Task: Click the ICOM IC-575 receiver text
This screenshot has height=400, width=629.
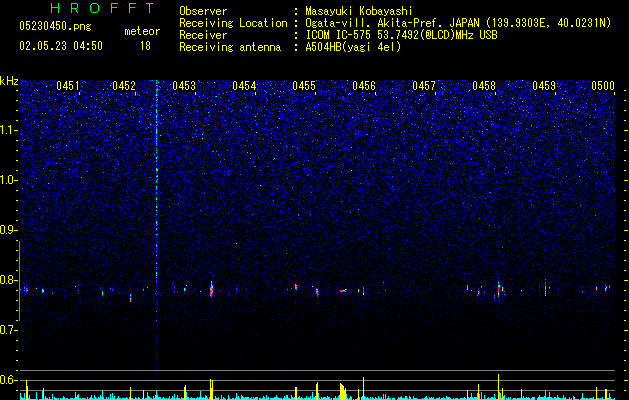Action: 401,35
